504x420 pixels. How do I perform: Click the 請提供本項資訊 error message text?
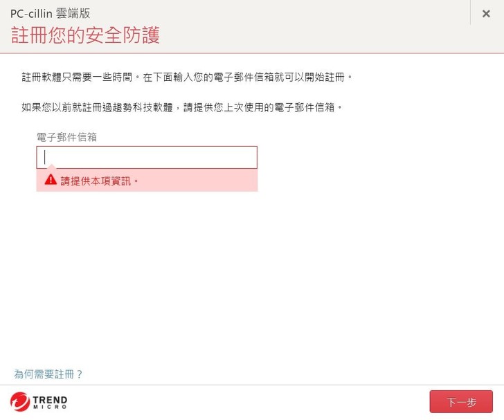[x=100, y=180]
